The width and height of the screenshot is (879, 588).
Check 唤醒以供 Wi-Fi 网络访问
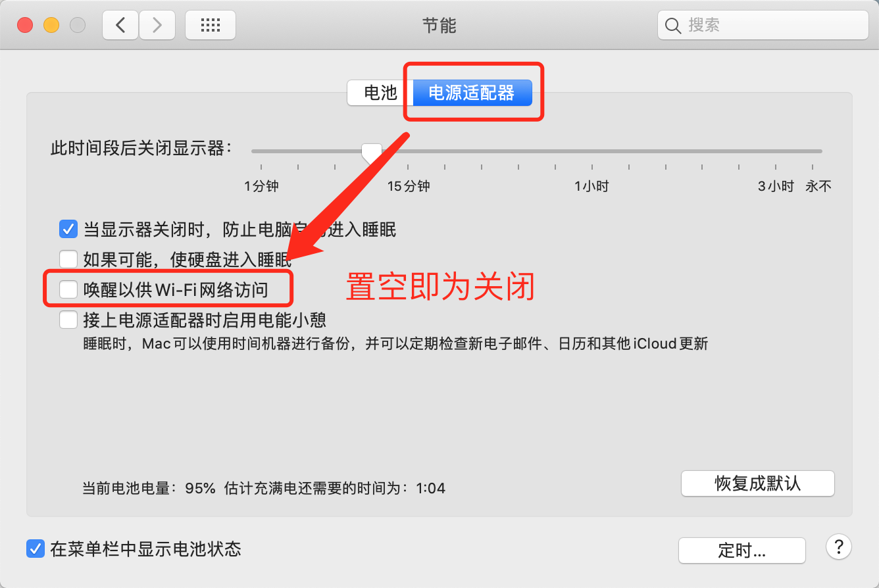pos(68,289)
